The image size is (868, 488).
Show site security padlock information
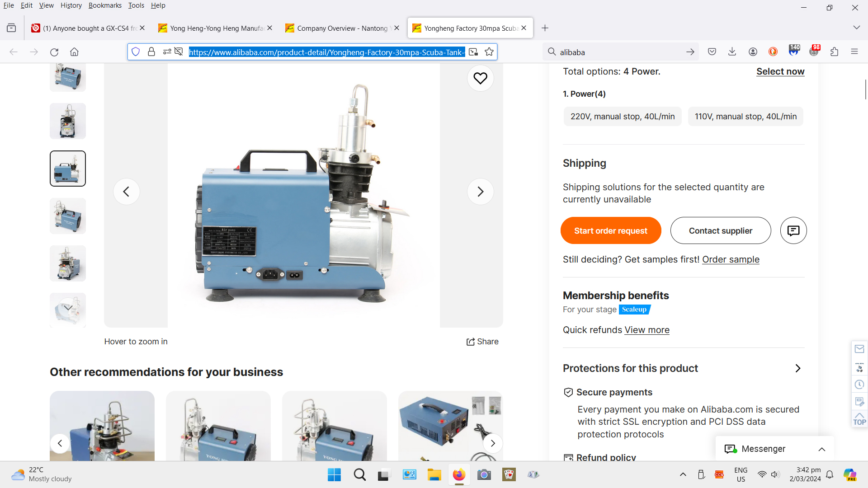coord(151,52)
